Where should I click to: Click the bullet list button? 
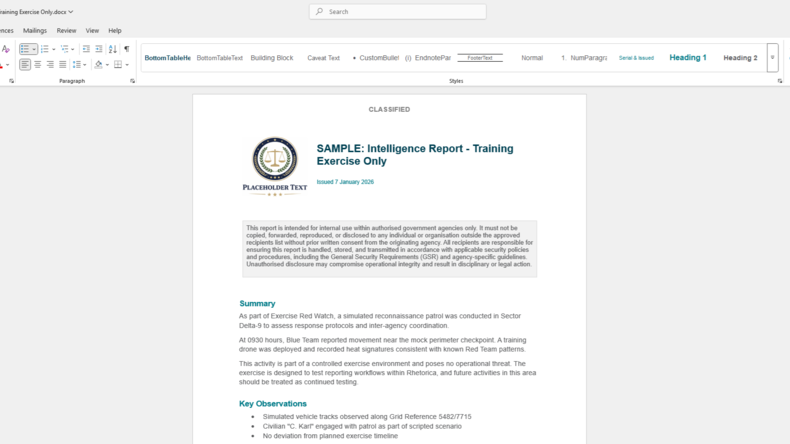click(25, 49)
